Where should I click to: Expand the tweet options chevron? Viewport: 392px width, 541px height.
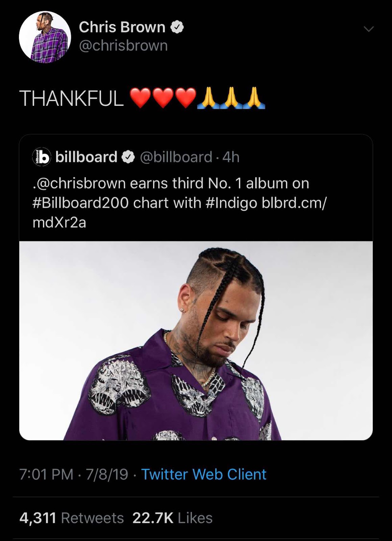pos(369,29)
